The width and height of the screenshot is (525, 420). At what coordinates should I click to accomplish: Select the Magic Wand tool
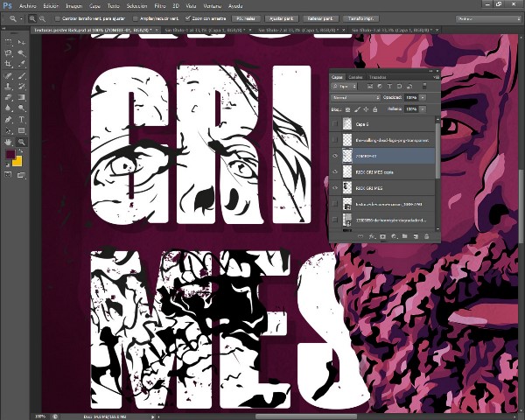(21, 52)
